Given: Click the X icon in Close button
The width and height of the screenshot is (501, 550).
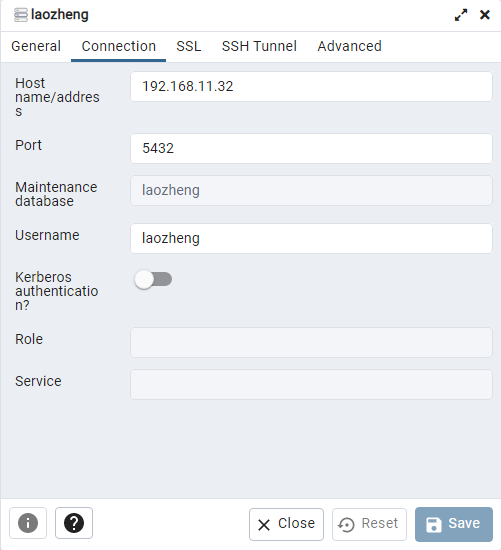Looking at the screenshot, I should point(264,525).
